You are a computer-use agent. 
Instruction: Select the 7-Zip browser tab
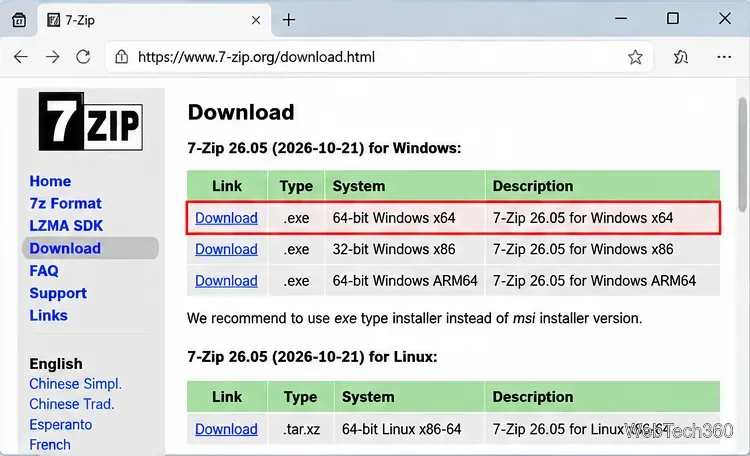click(x=153, y=20)
